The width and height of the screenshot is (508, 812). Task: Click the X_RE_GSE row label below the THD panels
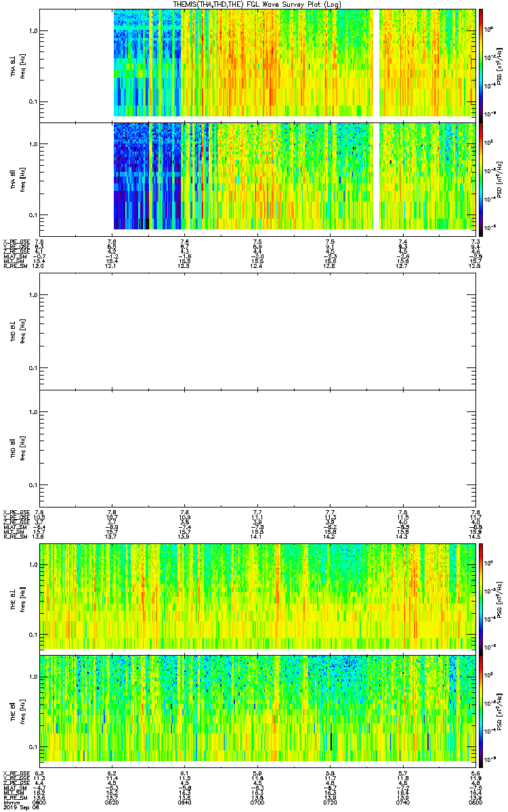coord(16,512)
